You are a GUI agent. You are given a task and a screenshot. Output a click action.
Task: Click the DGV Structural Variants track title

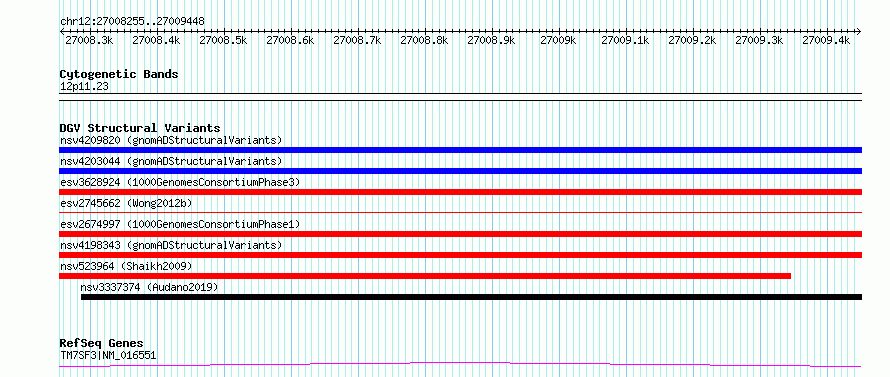pos(140,128)
